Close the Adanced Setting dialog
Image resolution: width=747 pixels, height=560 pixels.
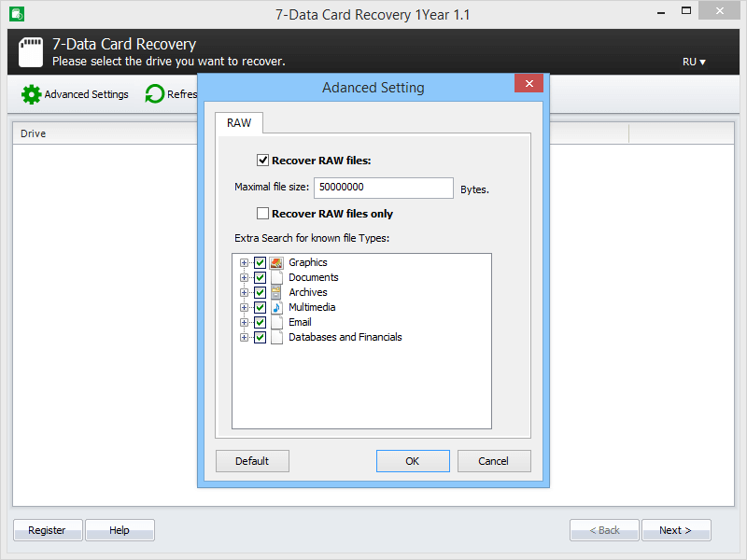click(529, 83)
